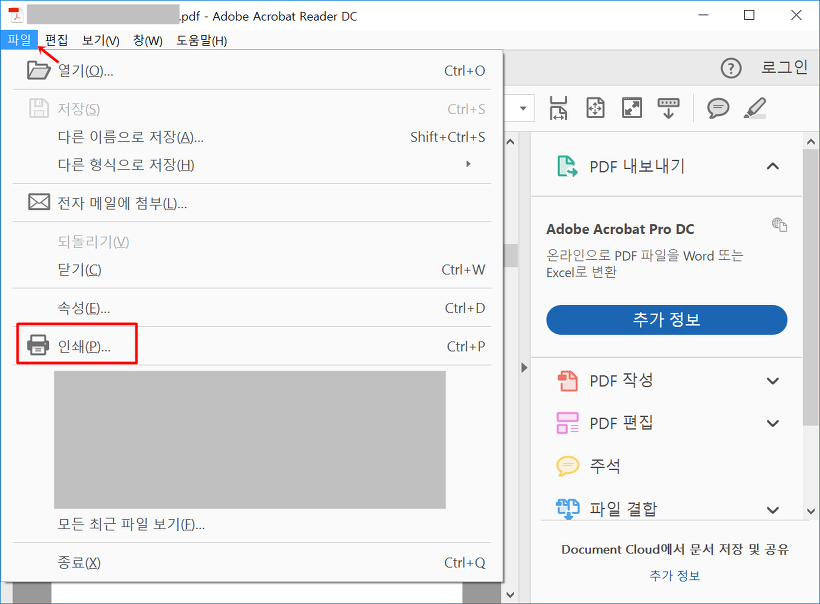Click the open folder icon

[x=39, y=70]
